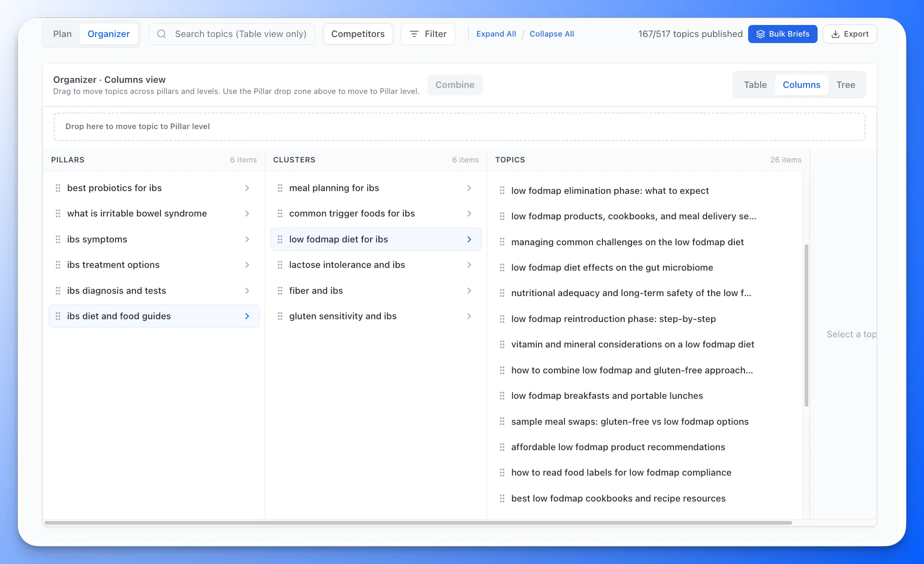Click inside the 'Search topics' input field
Viewport: 924px width, 564px height.
click(x=241, y=34)
